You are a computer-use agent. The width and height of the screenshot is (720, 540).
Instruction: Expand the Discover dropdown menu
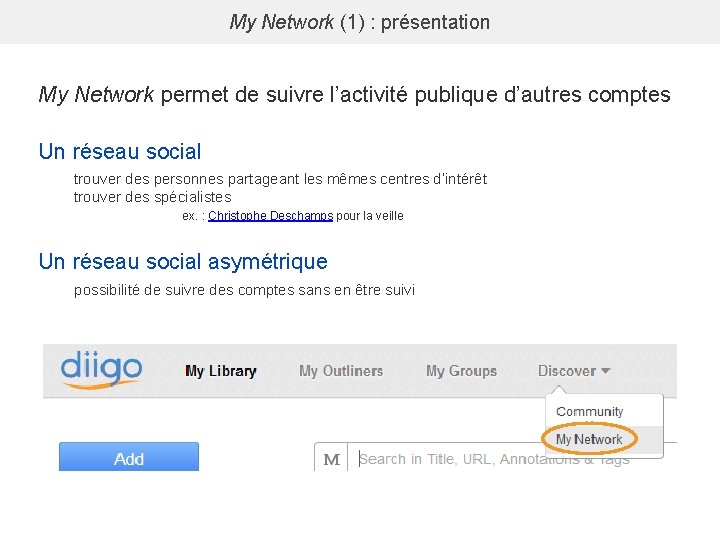574,371
